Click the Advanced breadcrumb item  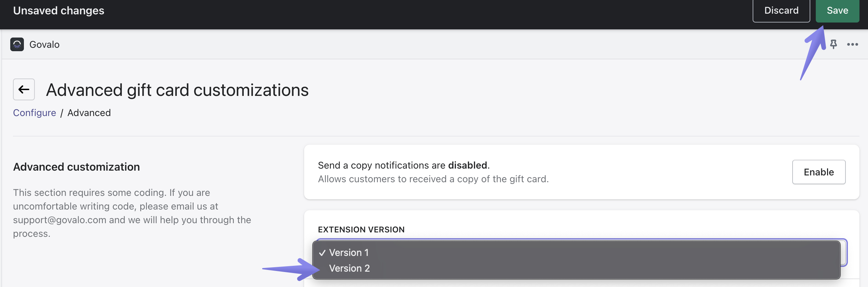pyautogui.click(x=89, y=113)
